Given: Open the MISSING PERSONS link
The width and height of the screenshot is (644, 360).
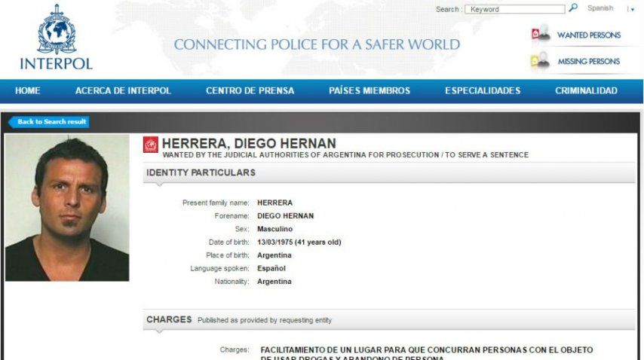Looking at the screenshot, I should [x=588, y=62].
